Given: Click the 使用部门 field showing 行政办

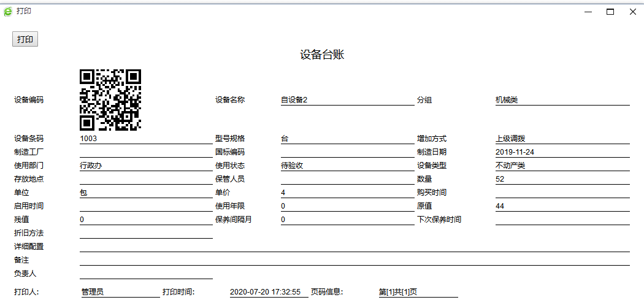Looking at the screenshot, I should point(145,166).
